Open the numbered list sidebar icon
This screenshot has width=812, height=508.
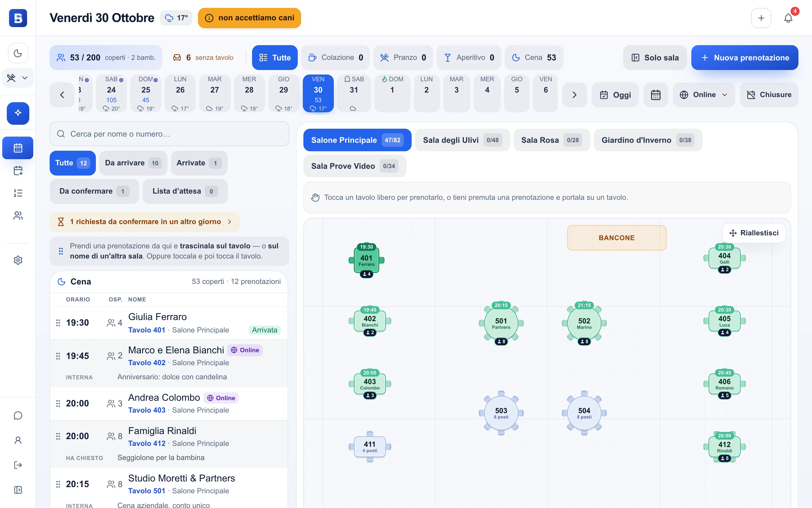tap(18, 193)
